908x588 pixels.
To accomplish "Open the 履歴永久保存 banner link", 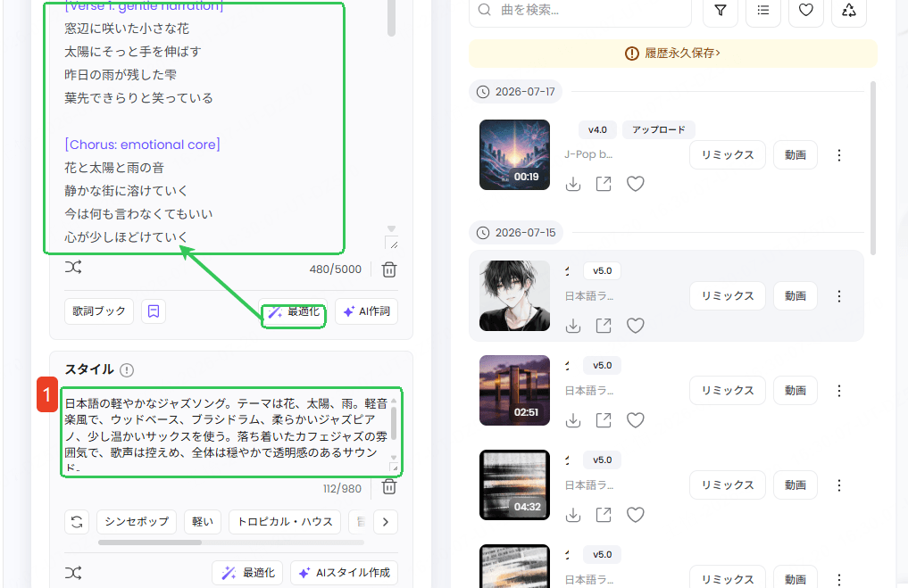I will [673, 54].
